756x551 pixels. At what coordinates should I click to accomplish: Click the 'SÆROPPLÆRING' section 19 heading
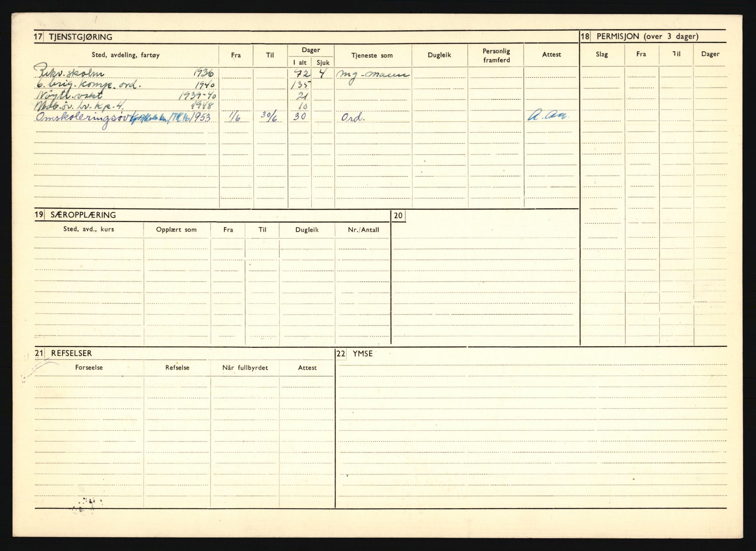click(x=83, y=215)
